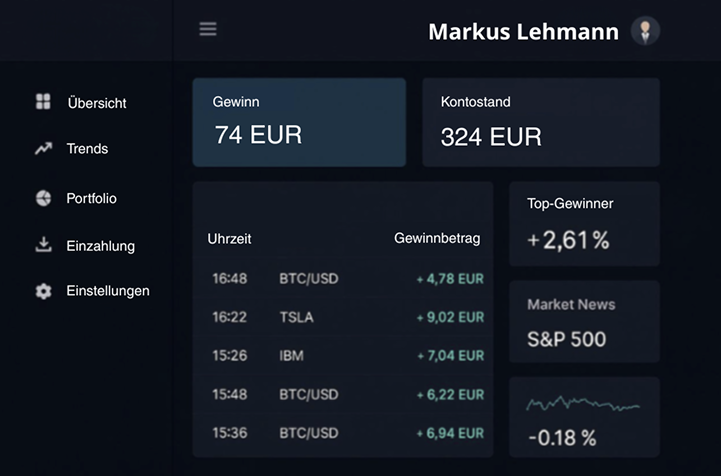
Task: Click the -0.18 % sparkline chart
Action: (x=583, y=404)
